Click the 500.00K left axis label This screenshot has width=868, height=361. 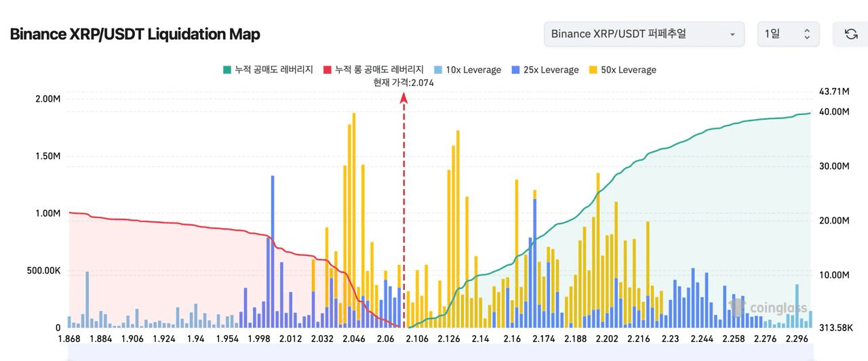43,270
